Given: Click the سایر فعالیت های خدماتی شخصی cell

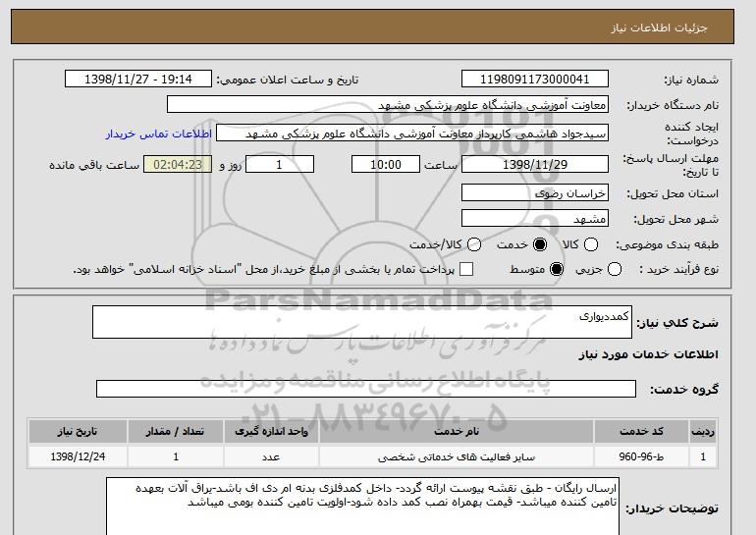Looking at the screenshot, I should pyautogui.click(x=457, y=456).
